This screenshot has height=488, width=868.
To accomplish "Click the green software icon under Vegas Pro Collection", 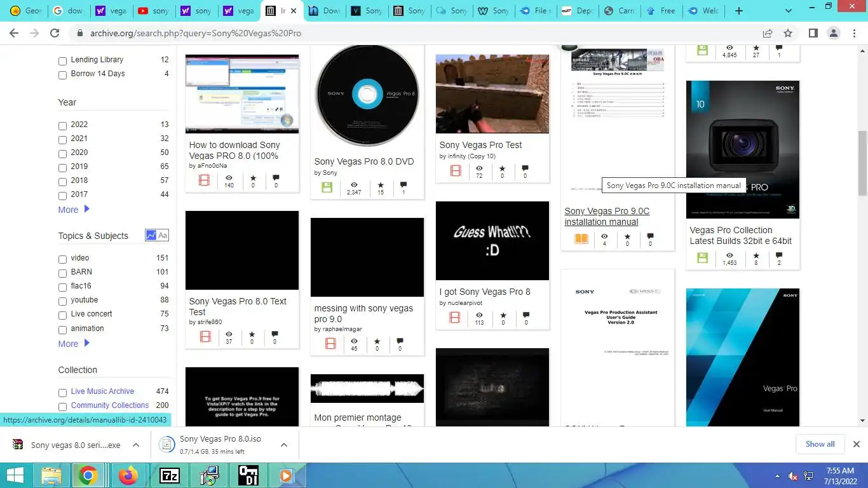I will pyautogui.click(x=702, y=258).
